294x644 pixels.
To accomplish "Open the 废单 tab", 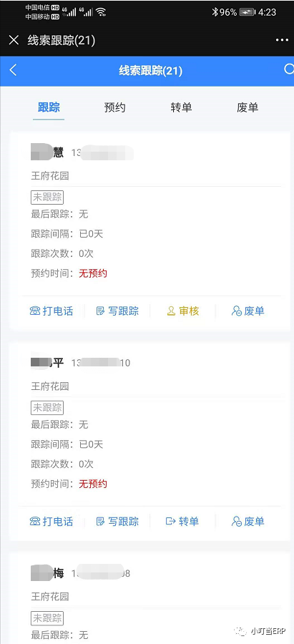I will (x=248, y=107).
